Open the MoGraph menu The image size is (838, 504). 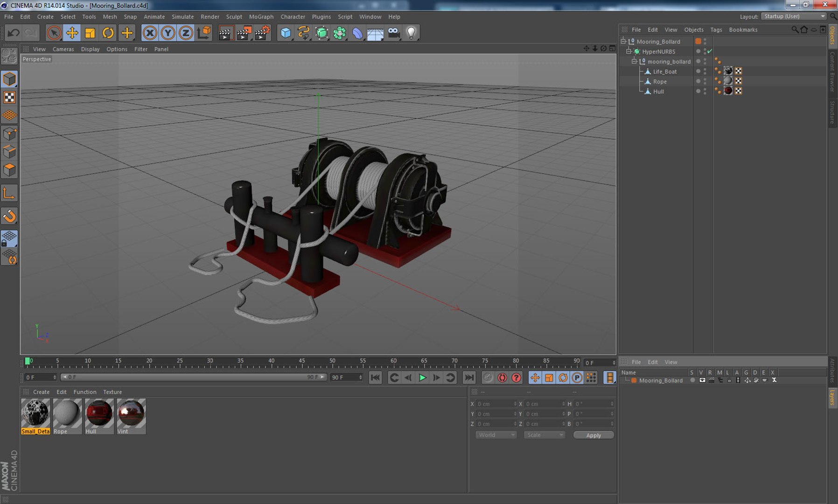(261, 17)
